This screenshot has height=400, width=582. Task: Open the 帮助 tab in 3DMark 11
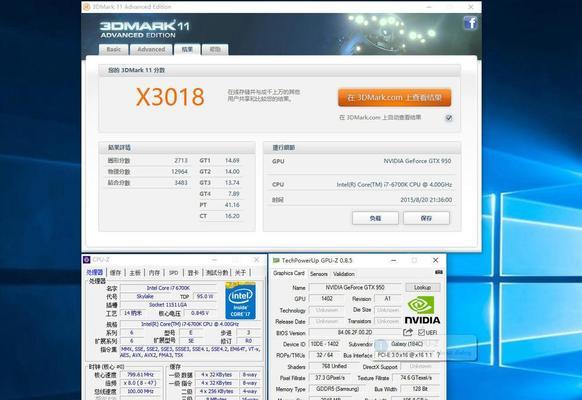point(215,49)
